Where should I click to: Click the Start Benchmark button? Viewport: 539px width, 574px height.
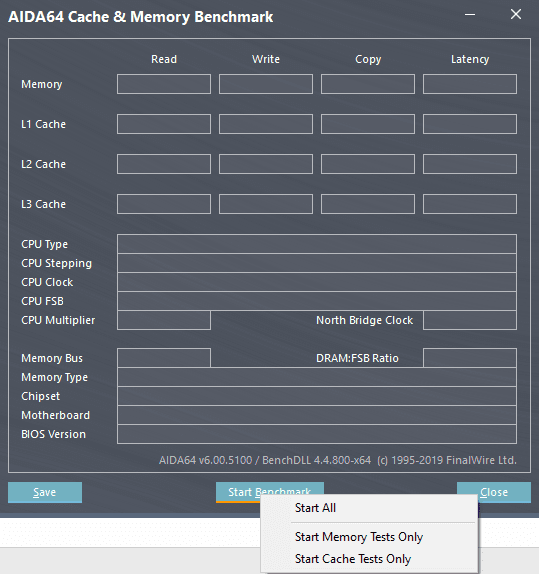270,492
